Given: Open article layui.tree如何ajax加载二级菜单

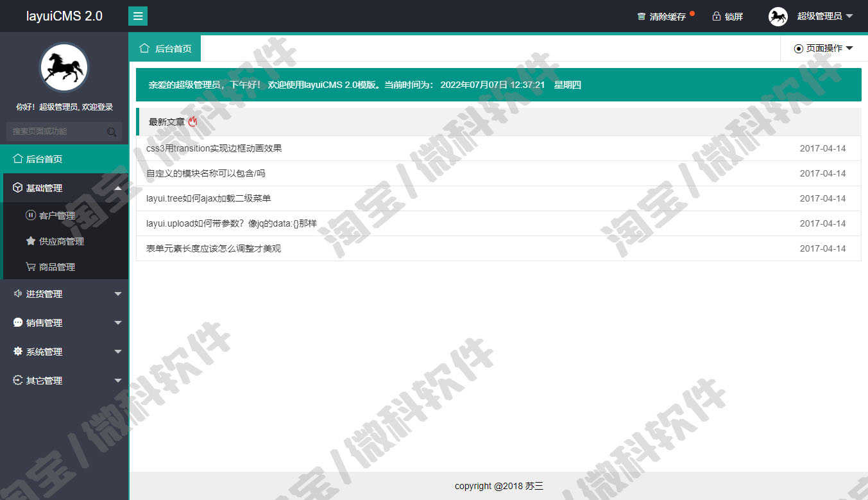Looking at the screenshot, I should point(208,198).
